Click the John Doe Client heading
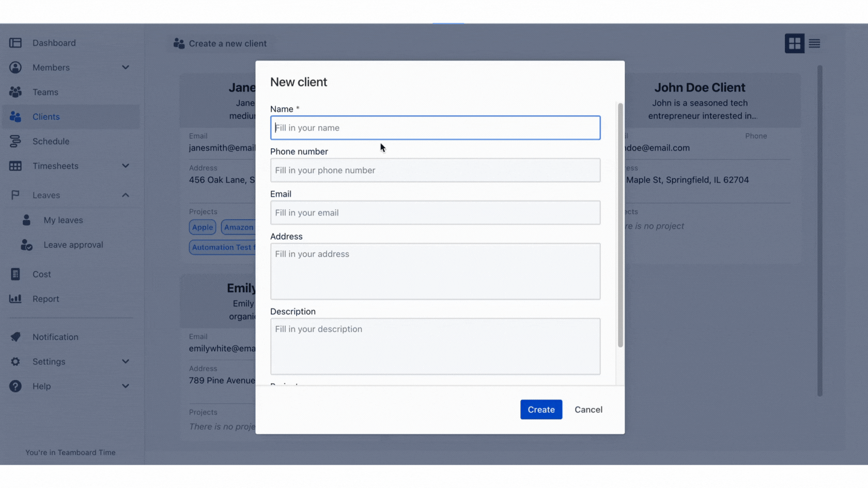 point(700,87)
